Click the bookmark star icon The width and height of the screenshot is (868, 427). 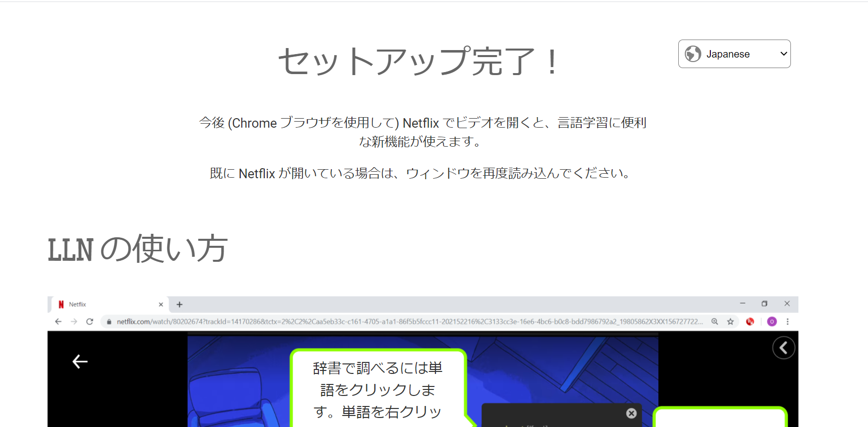tap(730, 321)
